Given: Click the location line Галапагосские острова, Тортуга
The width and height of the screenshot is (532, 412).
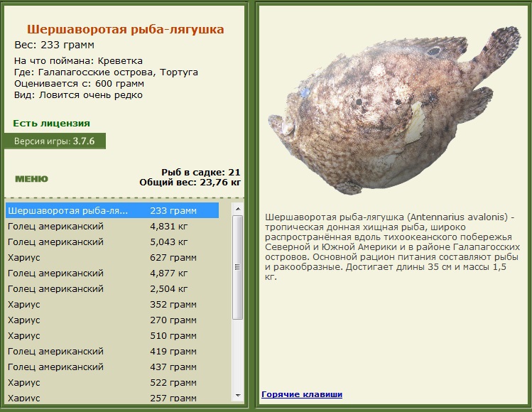Looking at the screenshot, I should 106,72.
